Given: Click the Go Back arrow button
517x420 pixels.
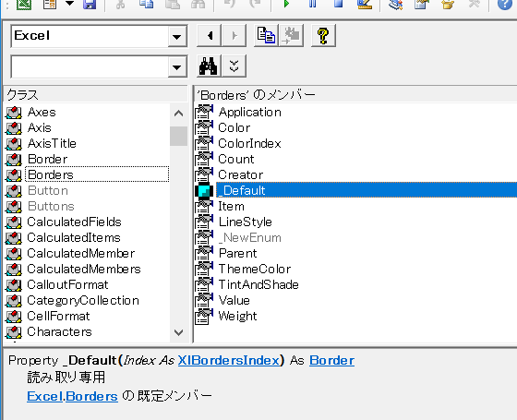Looking at the screenshot, I should [x=209, y=35].
